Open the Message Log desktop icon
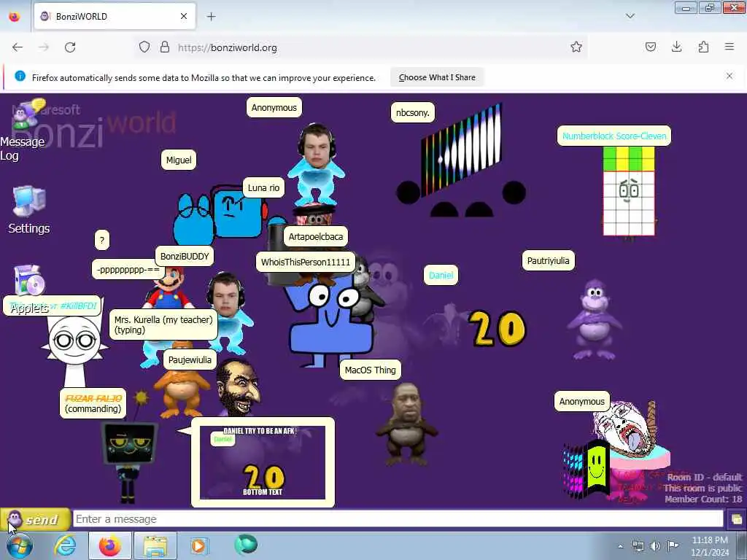This screenshot has height=560, width=747. click(x=23, y=130)
